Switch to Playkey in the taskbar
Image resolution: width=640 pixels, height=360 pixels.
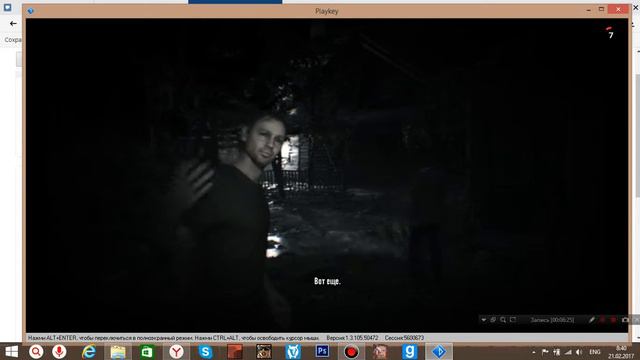(439, 352)
